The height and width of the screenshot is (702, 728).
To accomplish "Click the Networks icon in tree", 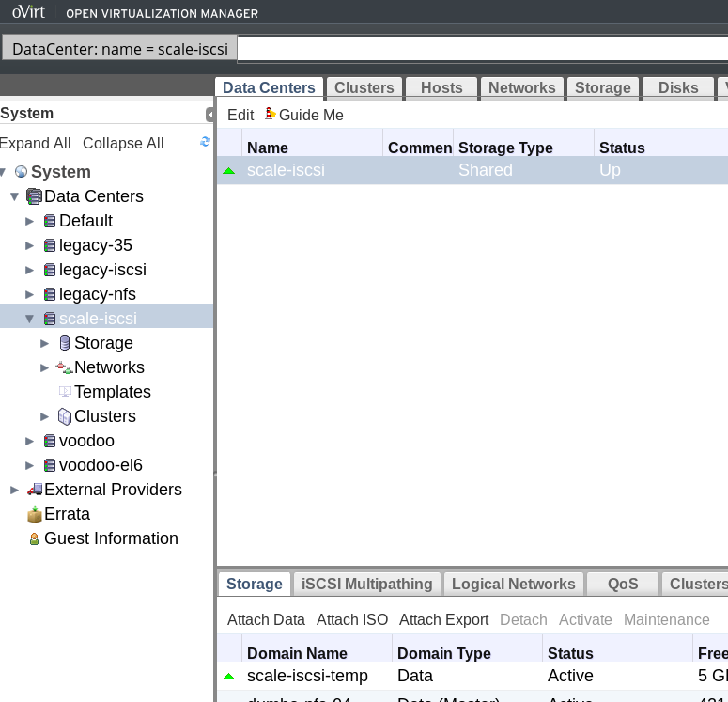I will [x=64, y=367].
